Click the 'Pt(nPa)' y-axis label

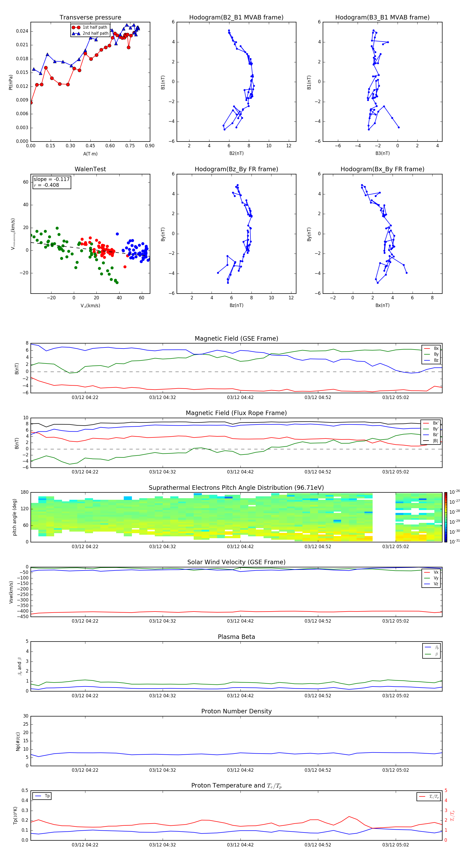click(11, 82)
